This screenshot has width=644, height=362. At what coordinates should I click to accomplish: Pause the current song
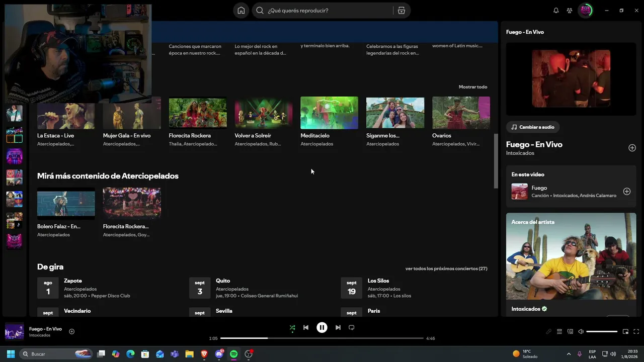pos(322,328)
